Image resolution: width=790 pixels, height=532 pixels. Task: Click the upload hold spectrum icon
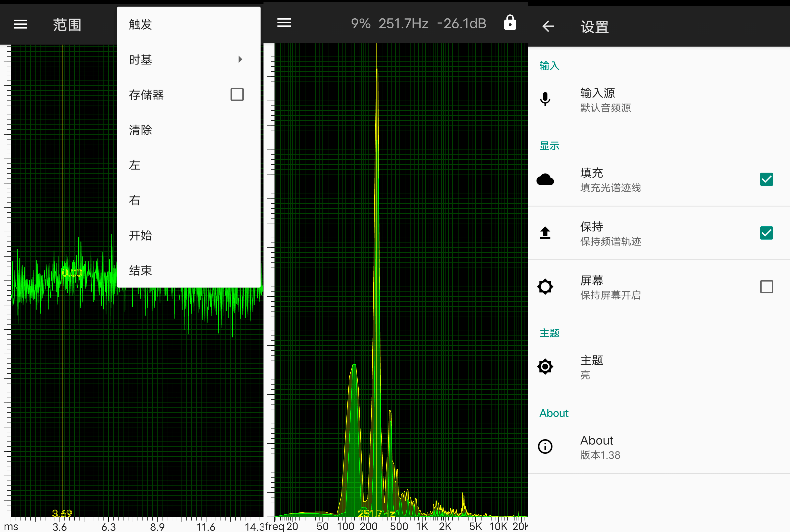545,232
